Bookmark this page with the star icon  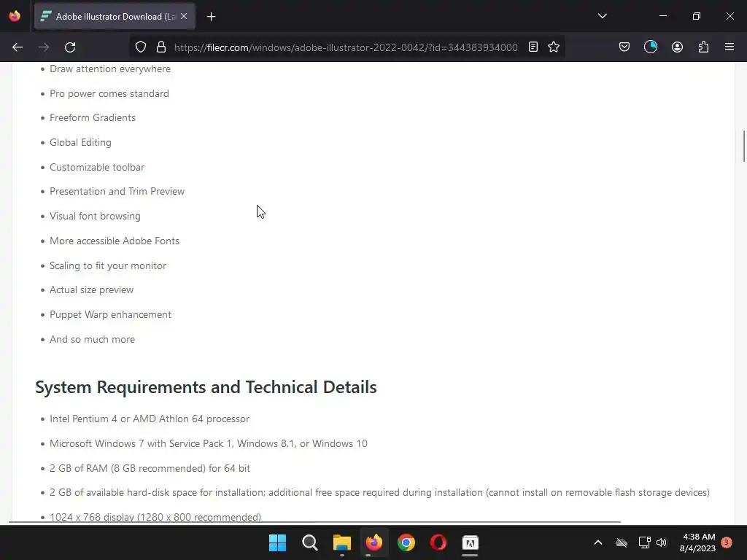coord(554,47)
